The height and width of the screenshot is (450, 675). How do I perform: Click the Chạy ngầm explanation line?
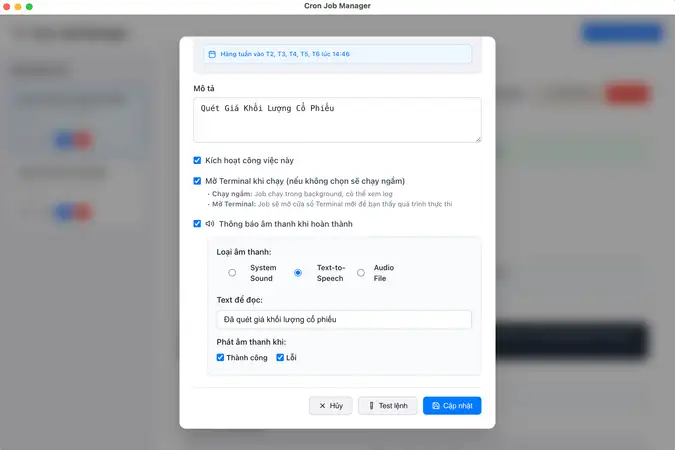[300, 194]
